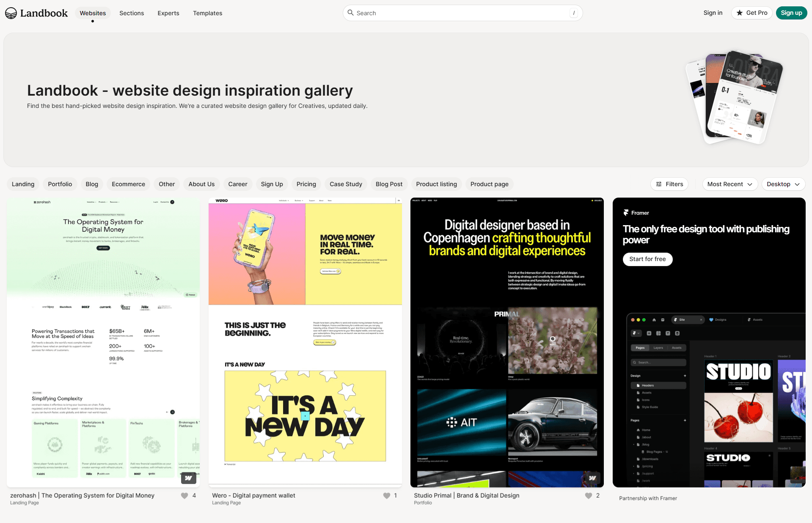Open the zerohash title link
The height and width of the screenshot is (523, 812).
tap(82, 495)
